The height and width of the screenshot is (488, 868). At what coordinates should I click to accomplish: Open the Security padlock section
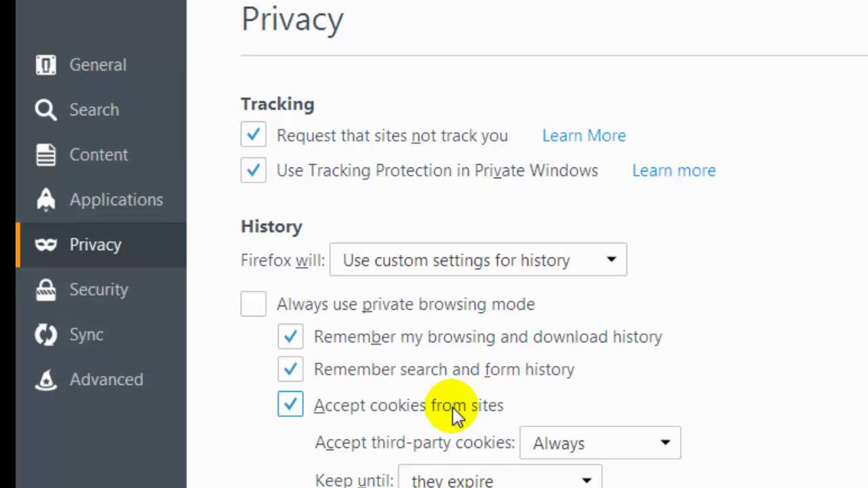pyautogui.click(x=45, y=289)
